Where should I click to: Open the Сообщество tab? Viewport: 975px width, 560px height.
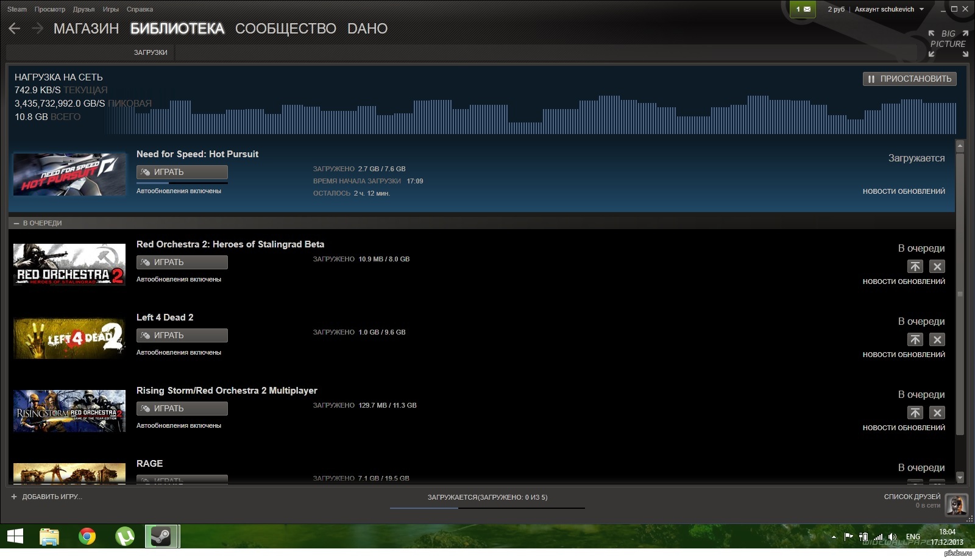point(285,29)
